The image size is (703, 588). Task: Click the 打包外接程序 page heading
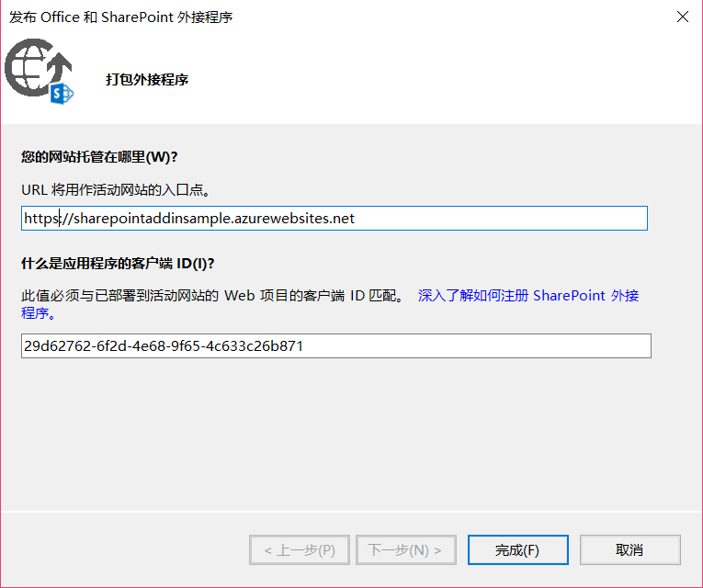[x=147, y=79]
